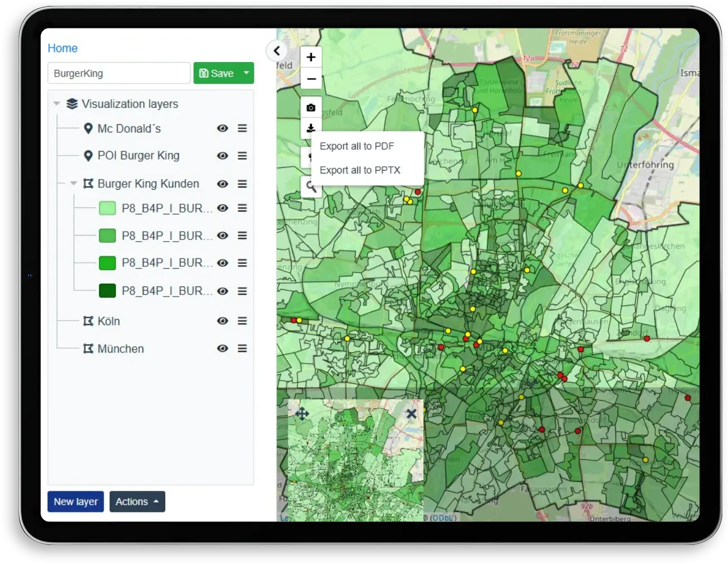Image resolution: width=728 pixels, height=564 pixels.
Task: Open the Actions dropdown menu
Action: [137, 502]
